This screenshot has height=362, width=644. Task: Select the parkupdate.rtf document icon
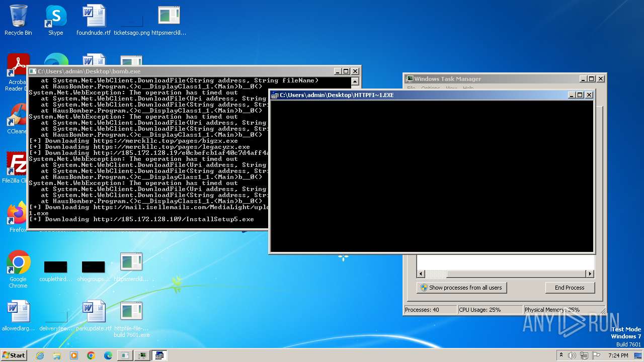[x=94, y=316]
